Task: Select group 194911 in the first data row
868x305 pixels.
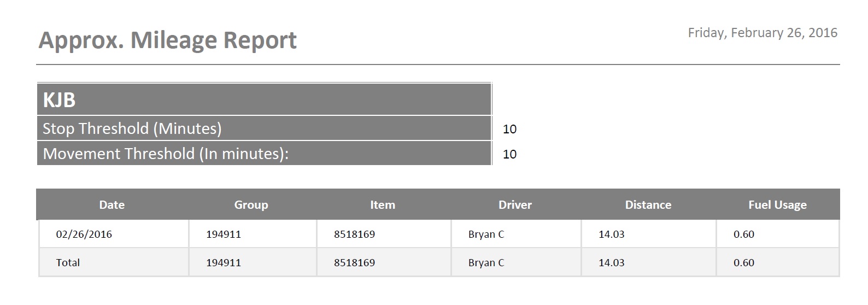Action: click(x=224, y=234)
